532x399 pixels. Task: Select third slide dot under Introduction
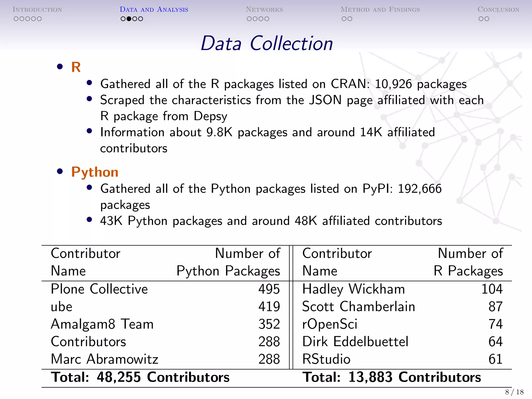(28, 19)
